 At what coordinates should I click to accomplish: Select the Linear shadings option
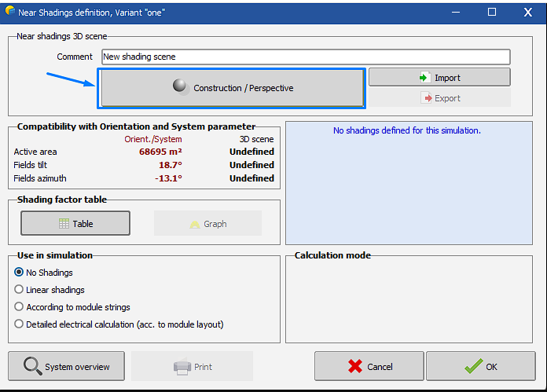[20, 290]
